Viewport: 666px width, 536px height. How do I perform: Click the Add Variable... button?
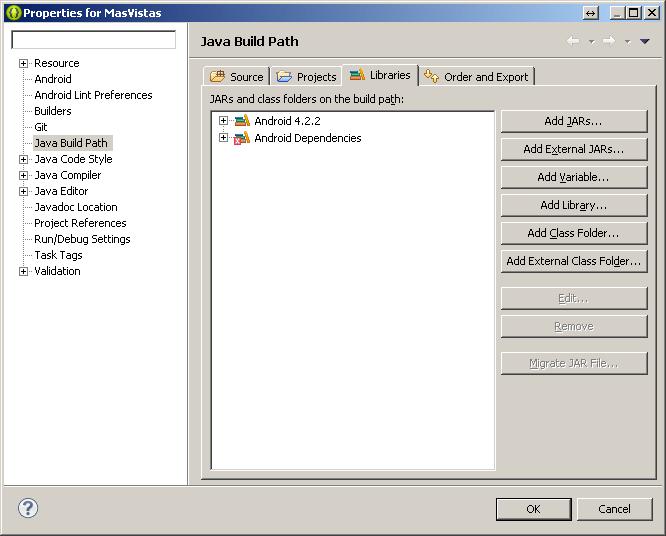pos(574,177)
